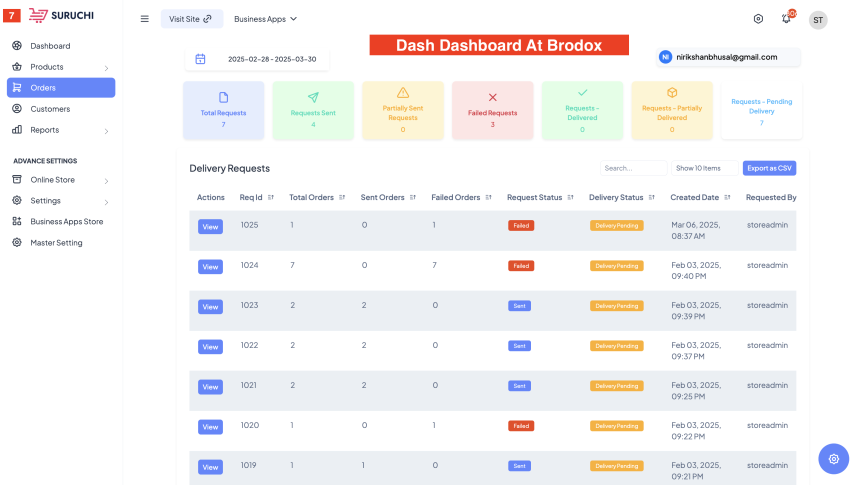
Task: Open the notifications bell icon
Action: tap(786, 19)
